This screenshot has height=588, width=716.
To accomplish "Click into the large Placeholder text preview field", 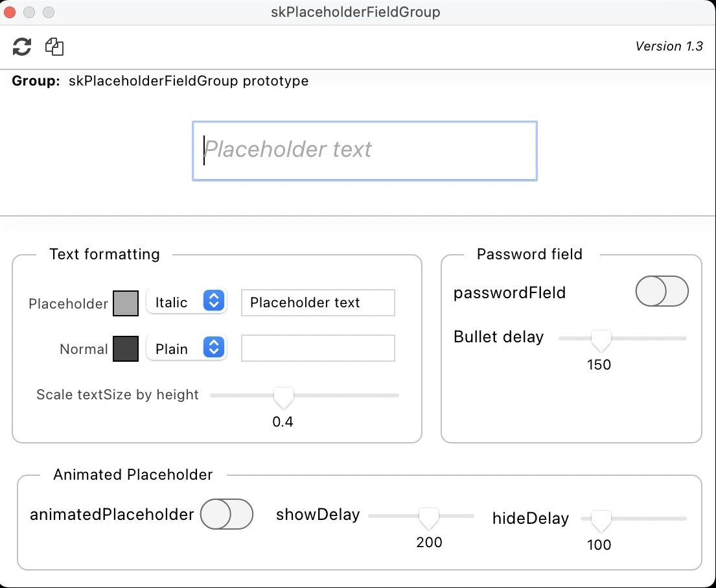I will coord(364,150).
